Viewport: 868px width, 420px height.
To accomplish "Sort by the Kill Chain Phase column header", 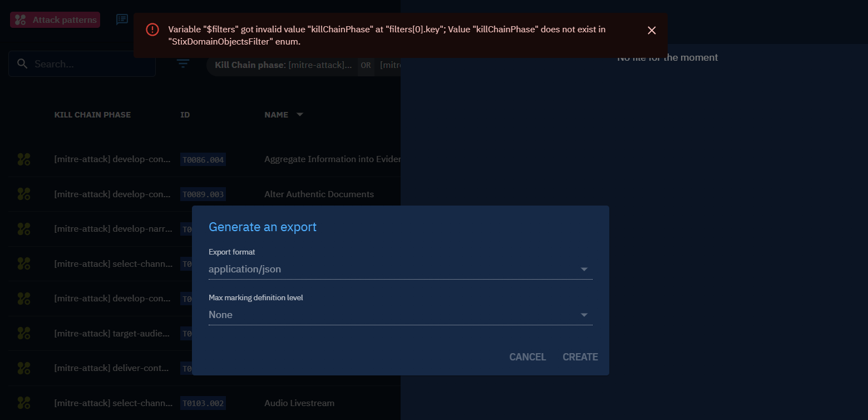I will point(92,114).
